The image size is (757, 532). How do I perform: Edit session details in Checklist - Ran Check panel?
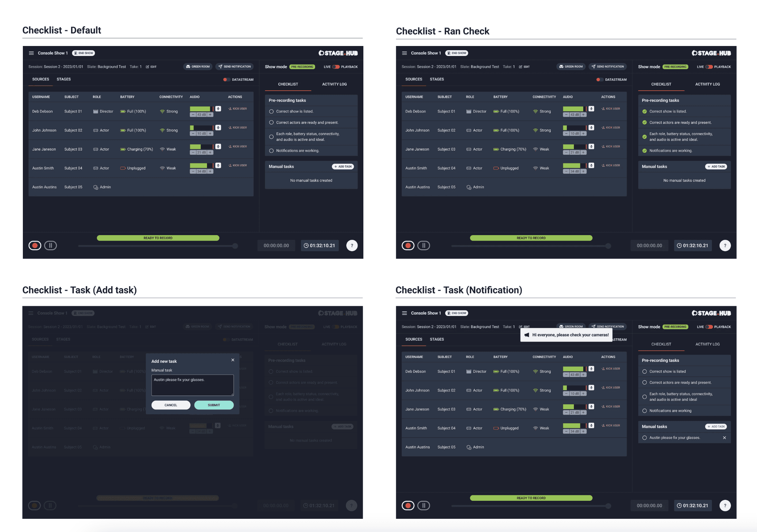[x=525, y=67]
